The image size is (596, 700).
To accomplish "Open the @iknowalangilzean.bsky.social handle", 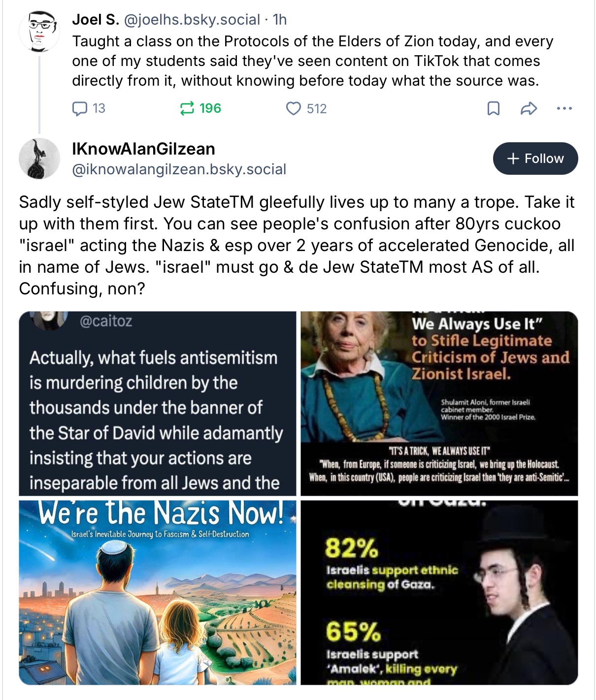I will click(179, 169).
